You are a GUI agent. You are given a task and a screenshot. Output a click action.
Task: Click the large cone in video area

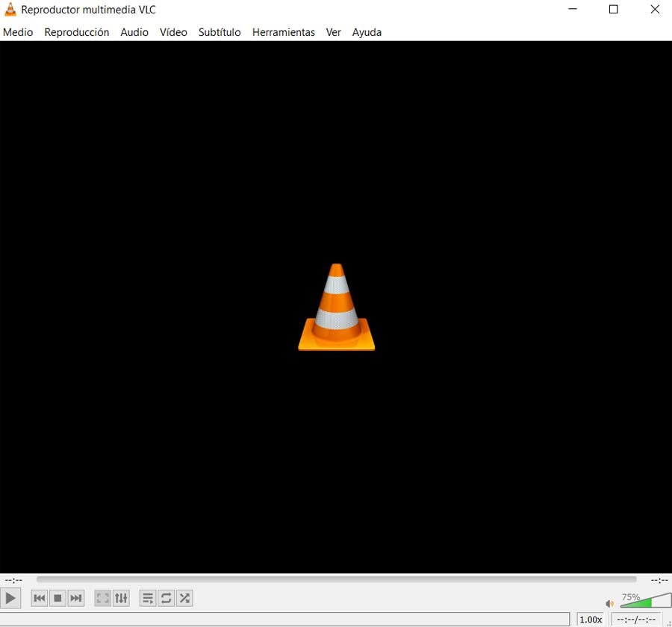(x=337, y=307)
